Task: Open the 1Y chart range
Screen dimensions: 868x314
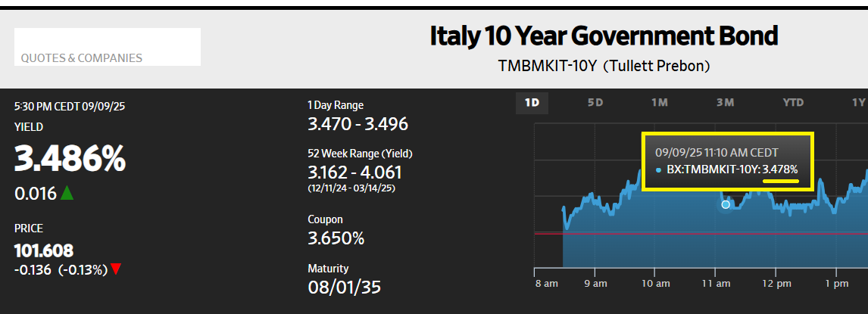Action: click(857, 103)
